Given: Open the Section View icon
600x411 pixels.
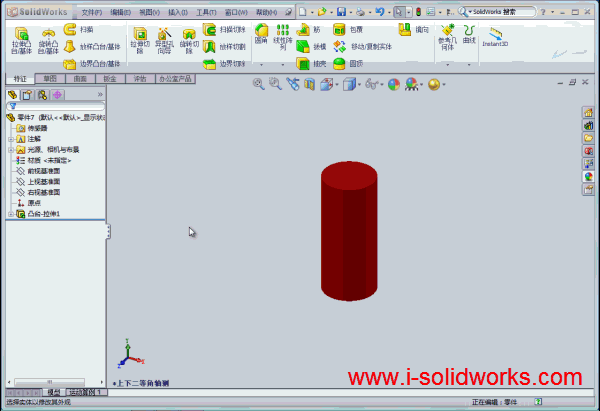Looking at the screenshot, I should [309, 84].
